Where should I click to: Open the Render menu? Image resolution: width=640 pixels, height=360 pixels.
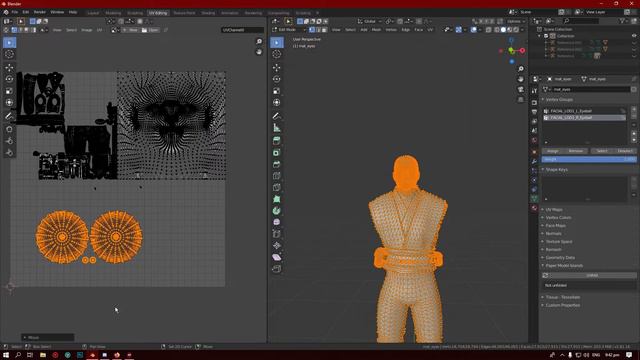(40, 12)
